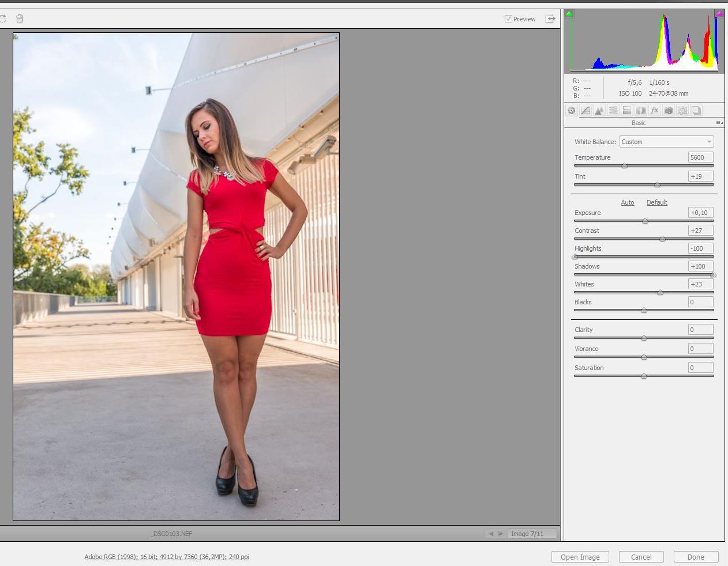The height and width of the screenshot is (566, 728).
Task: Click the Exposure slider handle
Action: [x=645, y=221]
